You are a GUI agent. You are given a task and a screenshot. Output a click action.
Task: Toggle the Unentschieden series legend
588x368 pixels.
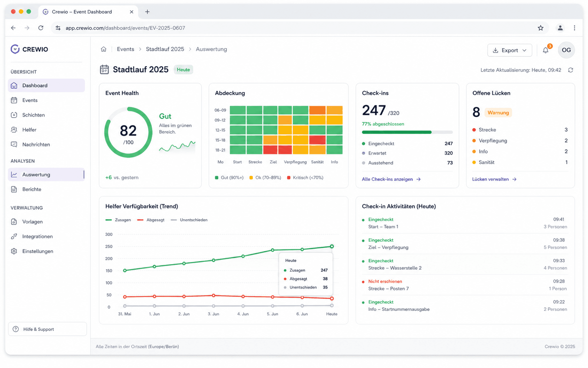pos(189,220)
